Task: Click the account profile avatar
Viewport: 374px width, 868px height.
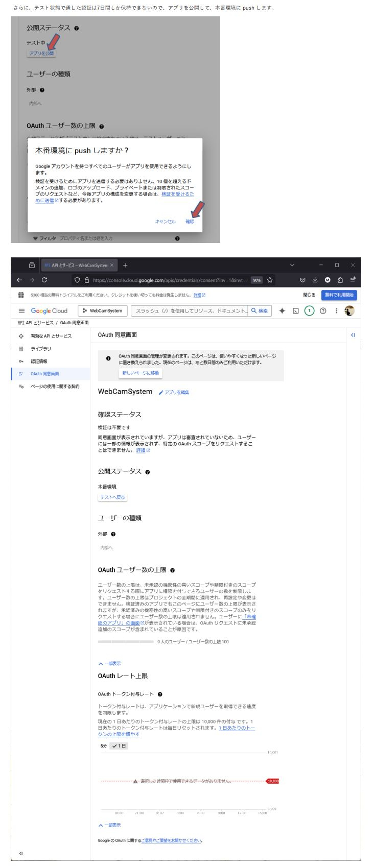Action: coord(350,311)
